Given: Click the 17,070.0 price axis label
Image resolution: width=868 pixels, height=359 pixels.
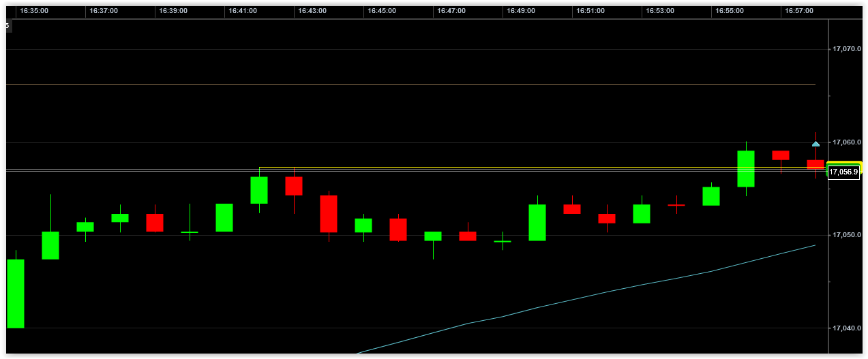Looking at the screenshot, I should coord(846,49).
